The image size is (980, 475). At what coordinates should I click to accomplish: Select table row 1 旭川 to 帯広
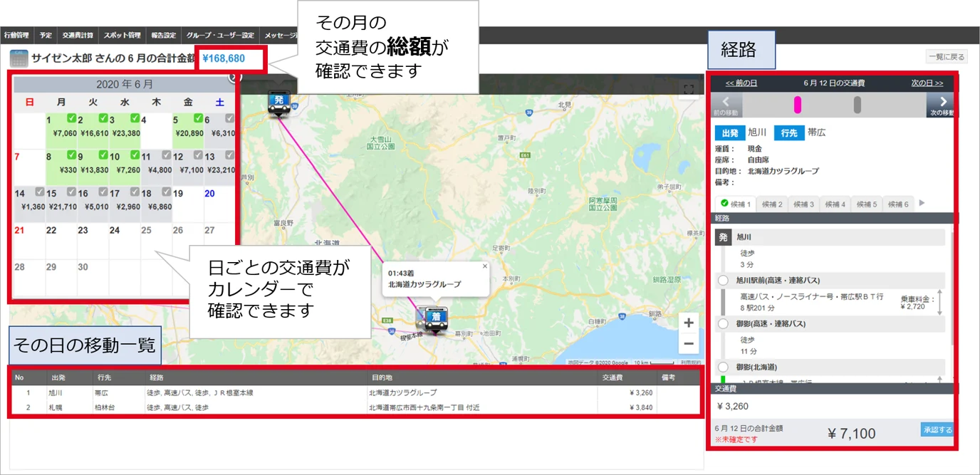tap(355, 392)
